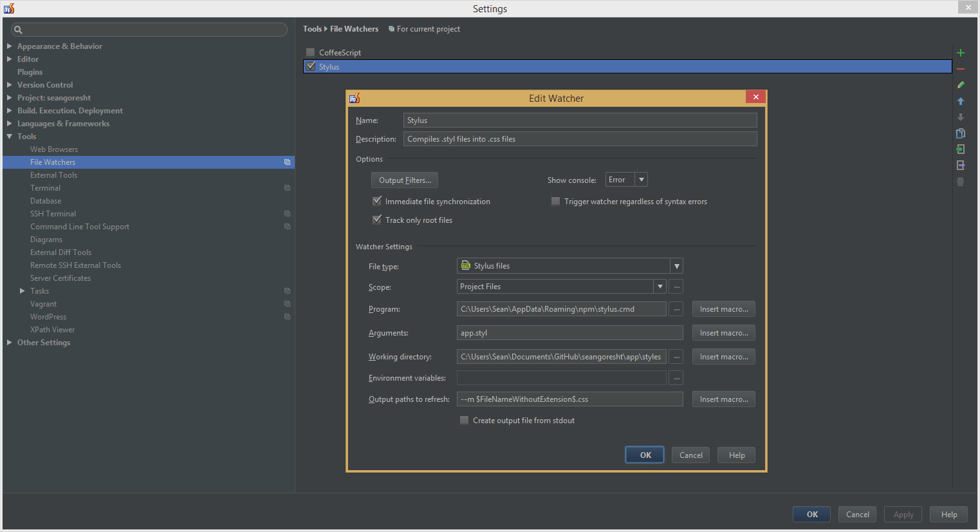The width and height of the screenshot is (980, 532).
Task: Cancel the Edit Watcher dialog
Action: (x=691, y=455)
